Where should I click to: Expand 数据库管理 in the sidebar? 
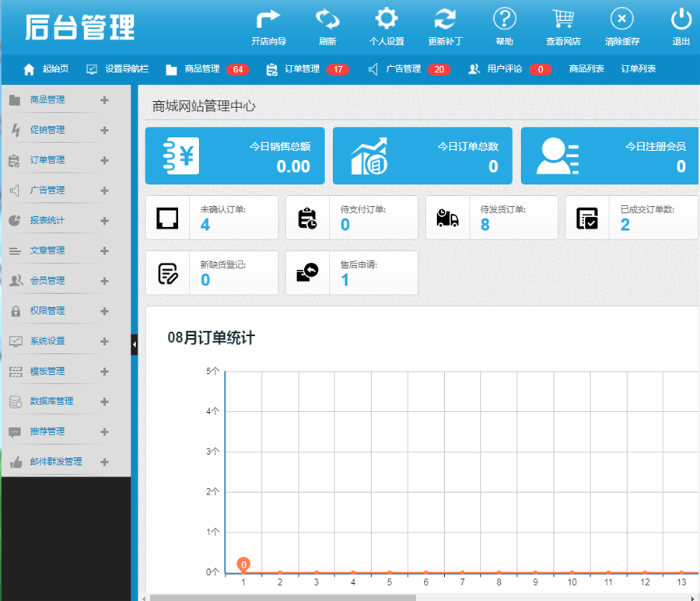tap(104, 402)
